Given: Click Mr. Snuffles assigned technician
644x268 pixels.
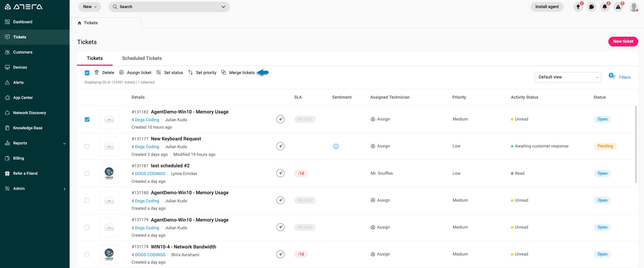Looking at the screenshot, I should pyautogui.click(x=382, y=173).
